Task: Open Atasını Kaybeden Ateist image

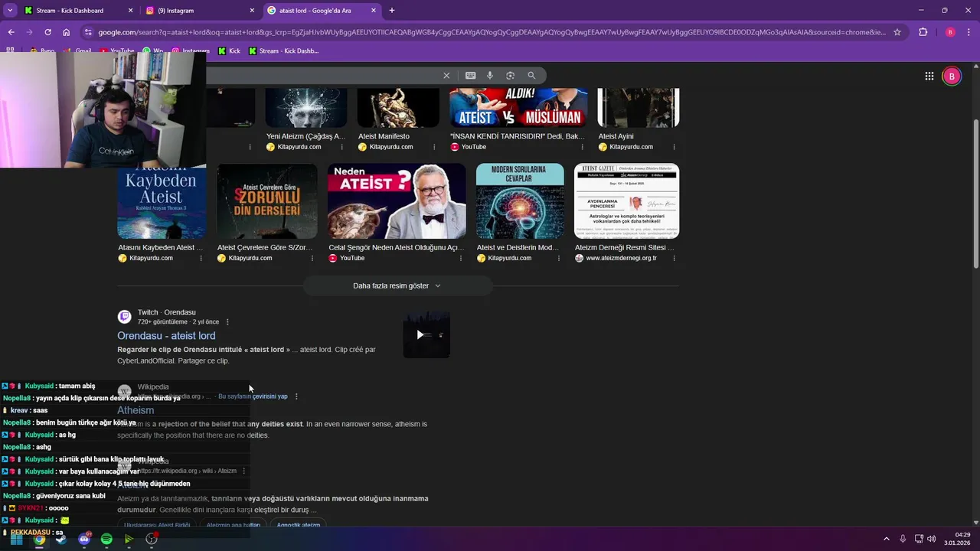Action: pyautogui.click(x=162, y=201)
